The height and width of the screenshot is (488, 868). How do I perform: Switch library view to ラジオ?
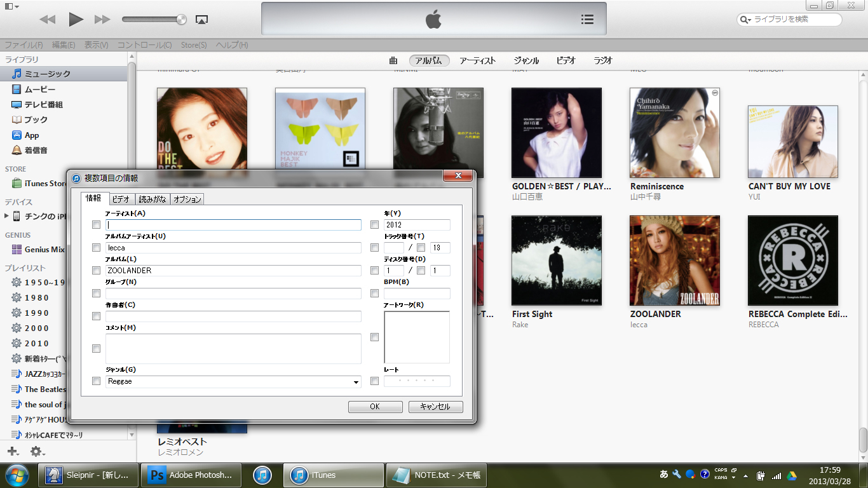(x=603, y=60)
